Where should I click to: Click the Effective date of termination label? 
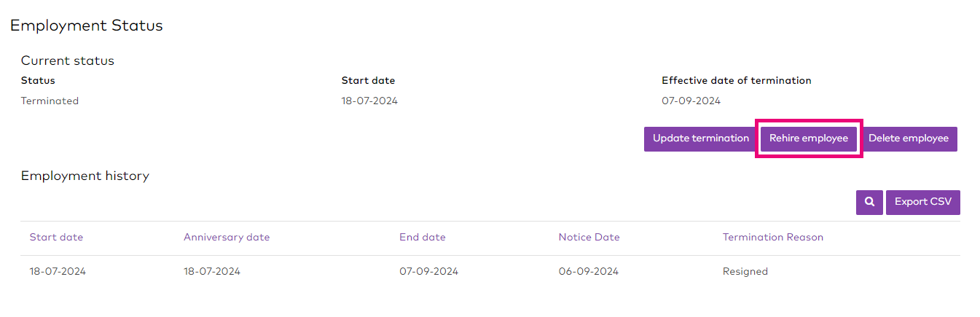pyautogui.click(x=736, y=81)
